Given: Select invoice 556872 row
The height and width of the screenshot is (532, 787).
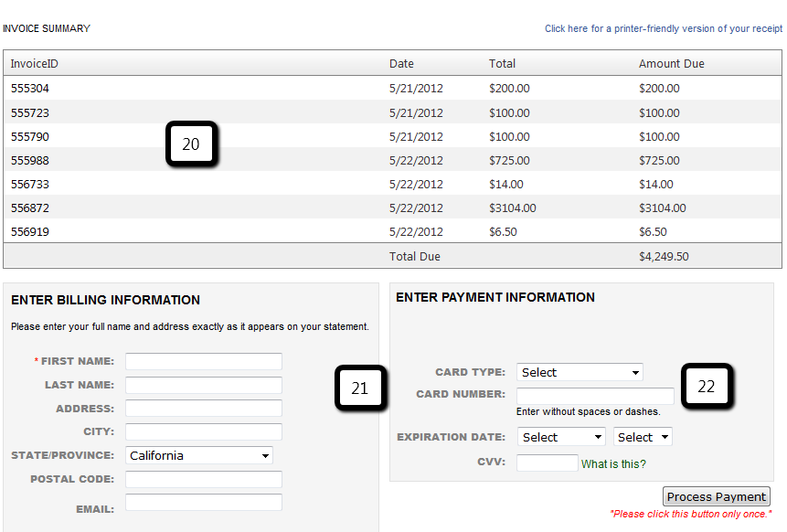Looking at the screenshot, I should tap(30, 207).
